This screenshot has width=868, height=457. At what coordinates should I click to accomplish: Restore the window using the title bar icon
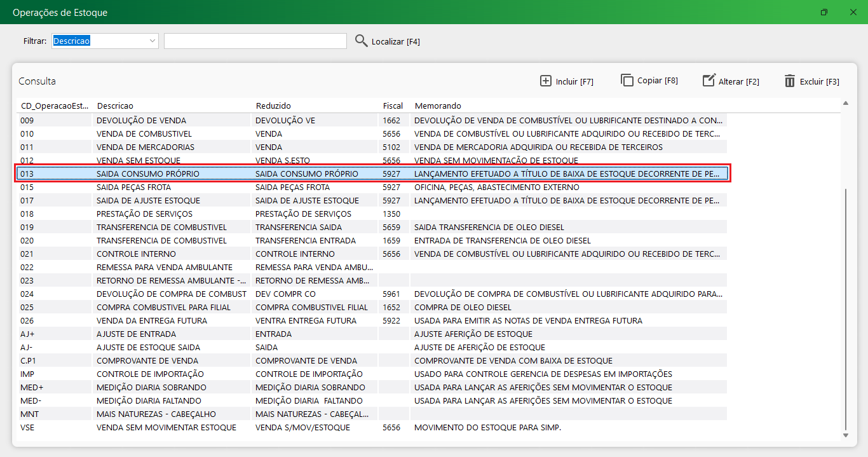pyautogui.click(x=824, y=12)
